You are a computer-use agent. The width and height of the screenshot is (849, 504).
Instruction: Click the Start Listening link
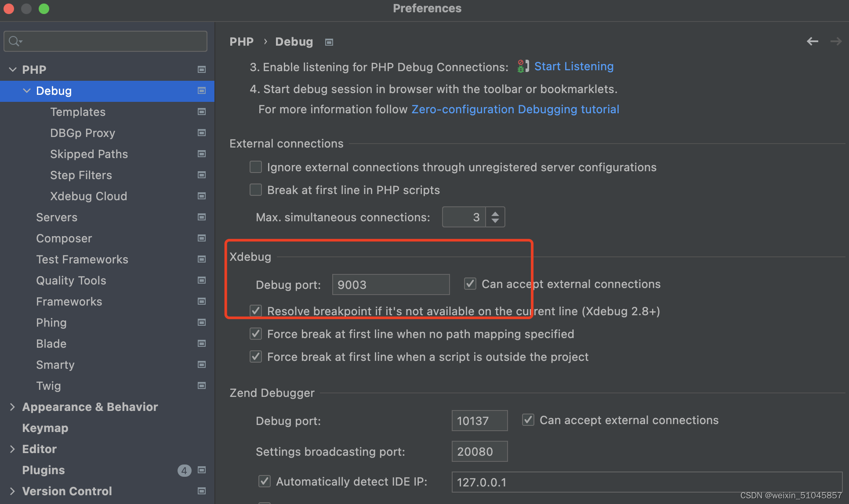pos(573,66)
